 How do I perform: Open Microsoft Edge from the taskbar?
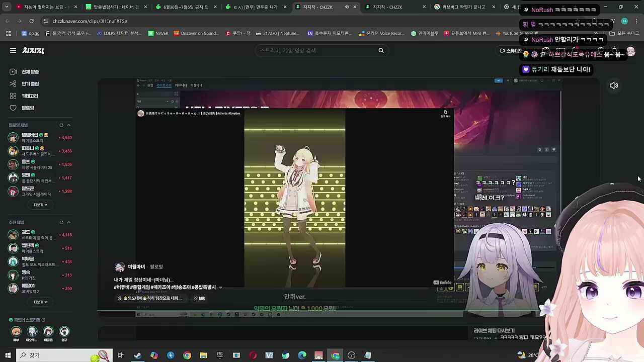[302, 355]
